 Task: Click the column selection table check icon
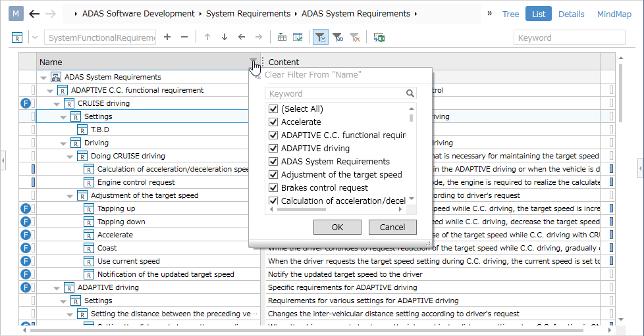(x=298, y=37)
